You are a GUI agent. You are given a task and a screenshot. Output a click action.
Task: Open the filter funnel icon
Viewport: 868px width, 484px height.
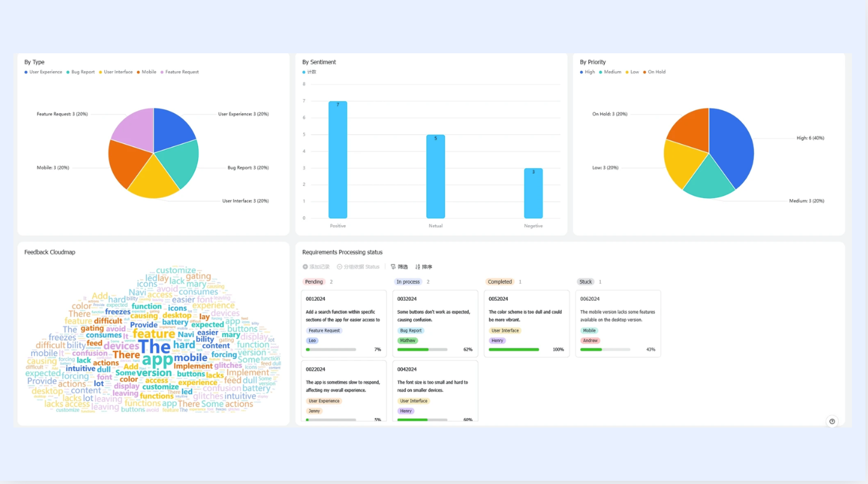tap(393, 267)
